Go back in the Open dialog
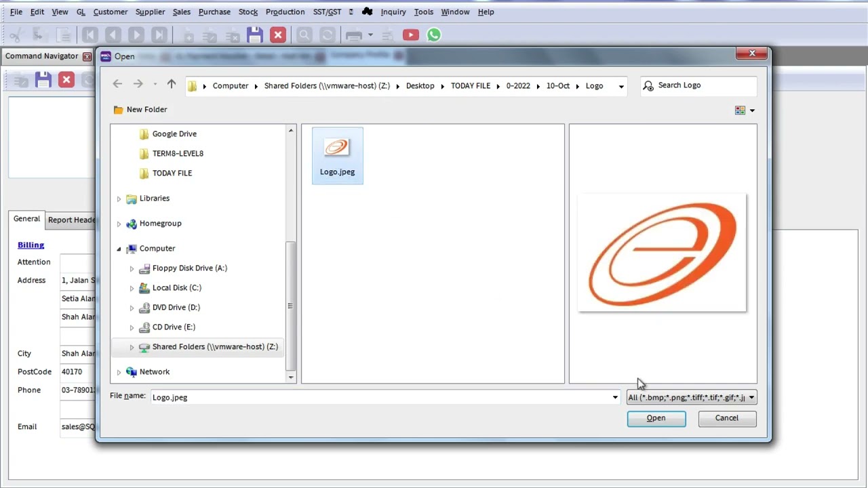Screen dimensions: 868x488 tap(117, 84)
